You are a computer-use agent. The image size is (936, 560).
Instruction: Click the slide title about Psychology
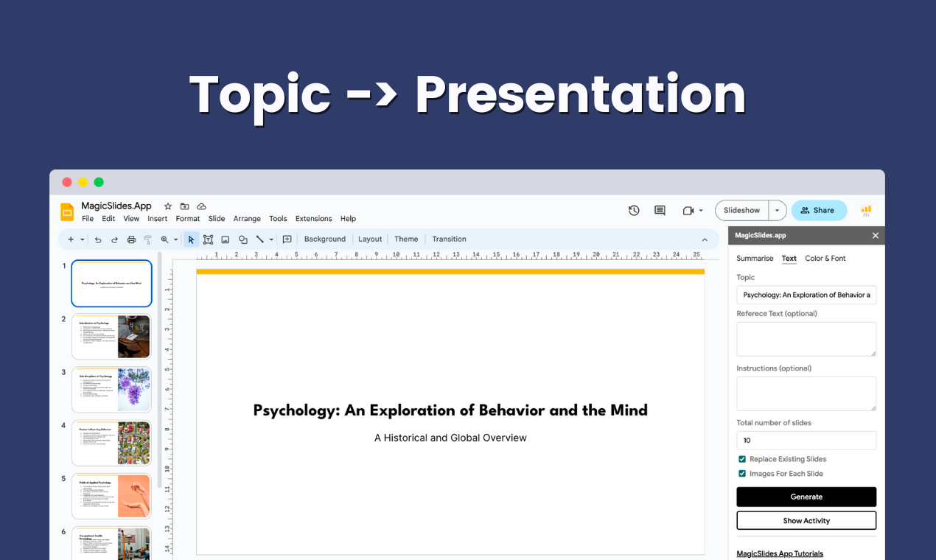click(x=450, y=410)
